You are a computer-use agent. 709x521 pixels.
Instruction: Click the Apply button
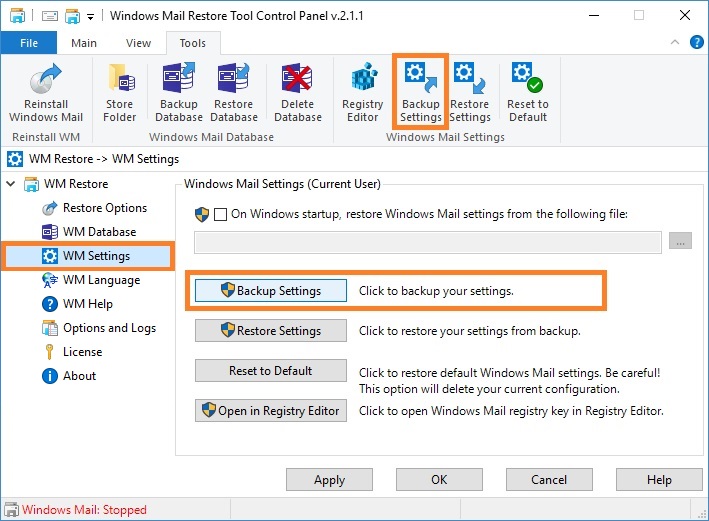(329, 480)
